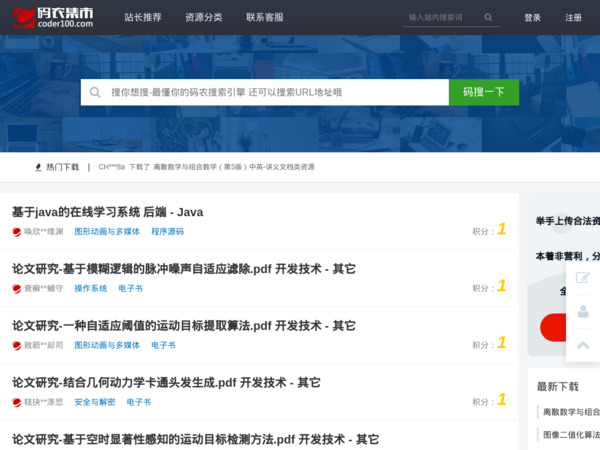
Task: Click 积分 1 score of the java学习系统 entry
Action: pos(489,230)
